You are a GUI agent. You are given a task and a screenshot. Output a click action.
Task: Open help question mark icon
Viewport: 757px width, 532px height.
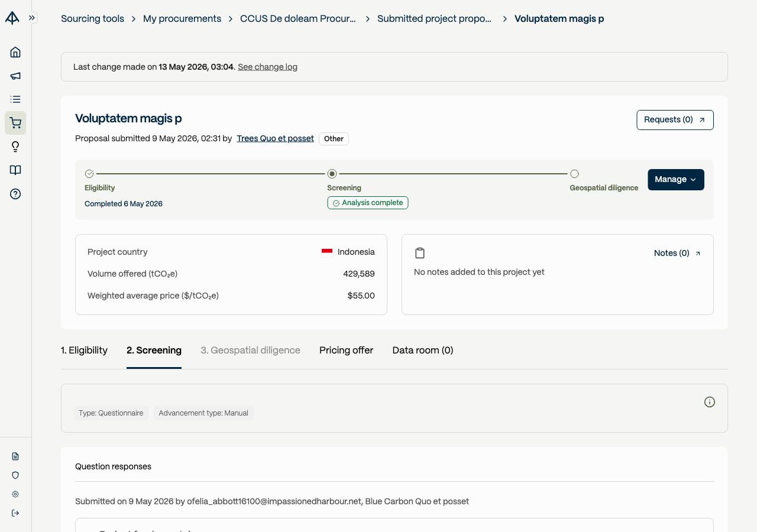[15, 194]
